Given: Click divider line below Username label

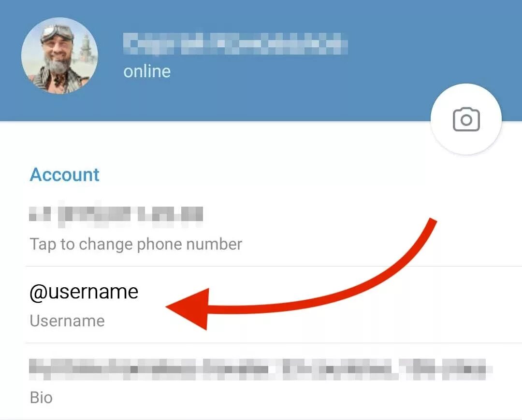Looking at the screenshot, I should click(274, 343).
